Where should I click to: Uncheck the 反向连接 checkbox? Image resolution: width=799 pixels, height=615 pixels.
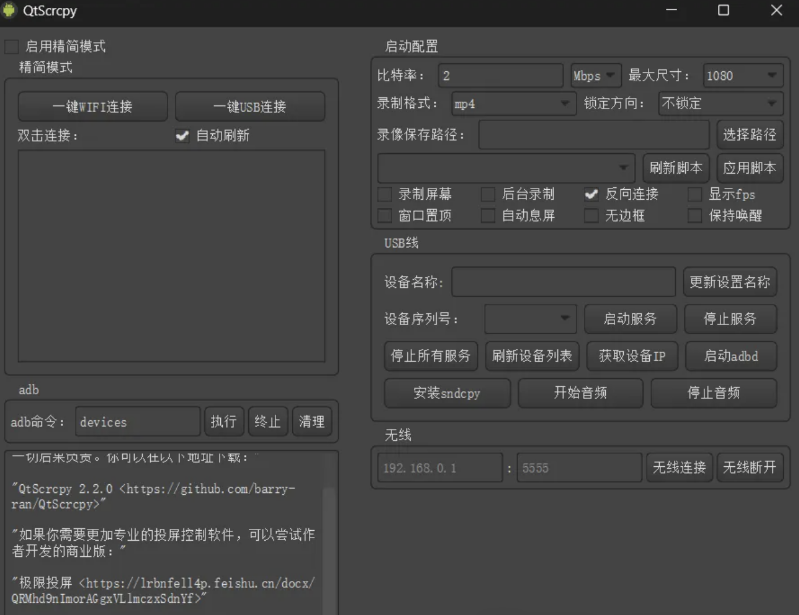(592, 194)
